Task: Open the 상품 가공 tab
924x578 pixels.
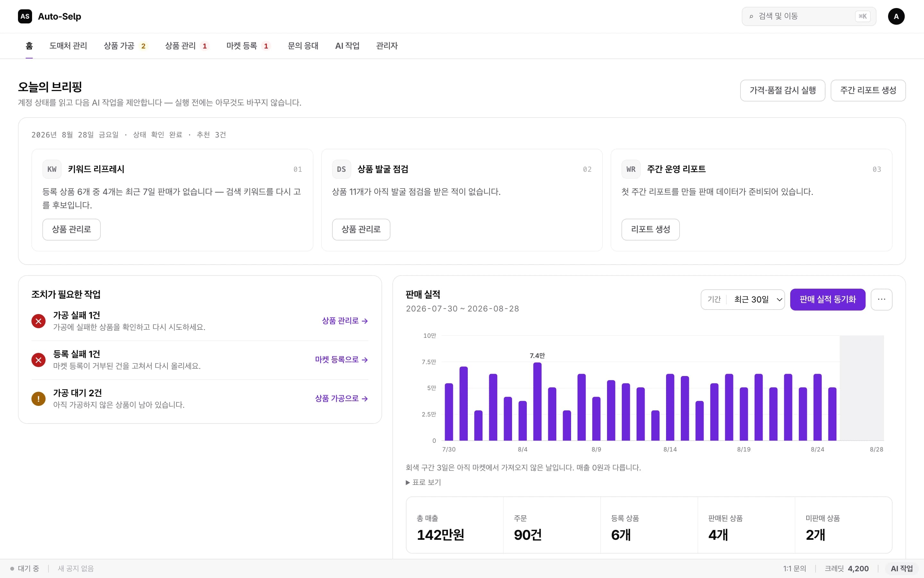Action: tap(126, 46)
